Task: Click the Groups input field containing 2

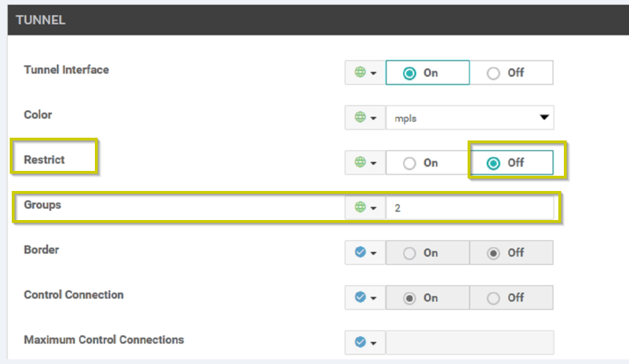Action: 470,208
